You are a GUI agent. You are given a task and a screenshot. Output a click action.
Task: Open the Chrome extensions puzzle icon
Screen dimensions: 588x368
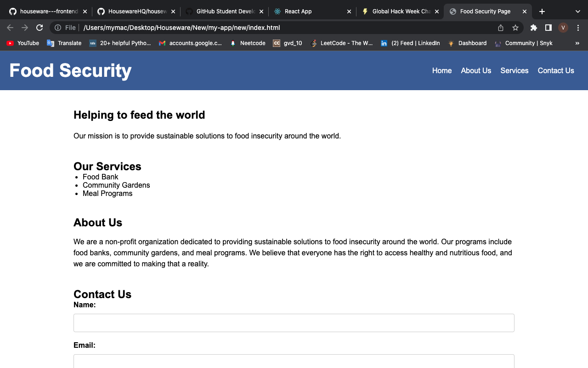click(533, 28)
